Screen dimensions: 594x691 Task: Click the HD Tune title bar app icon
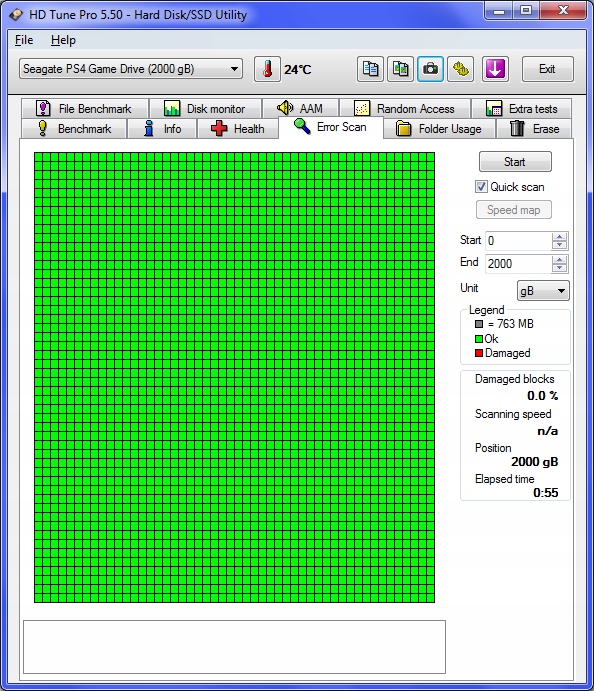pyautogui.click(x=16, y=15)
